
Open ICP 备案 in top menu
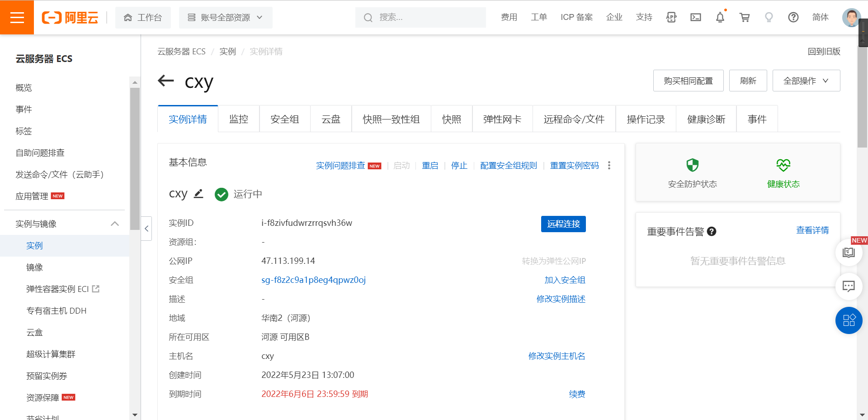click(x=576, y=17)
